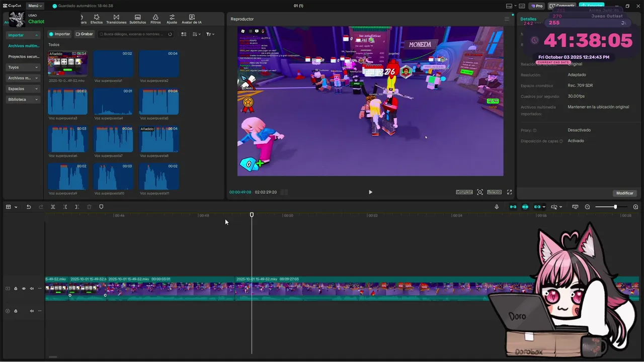Select the Voz superpuesta3 audio thumbnail

[67, 102]
